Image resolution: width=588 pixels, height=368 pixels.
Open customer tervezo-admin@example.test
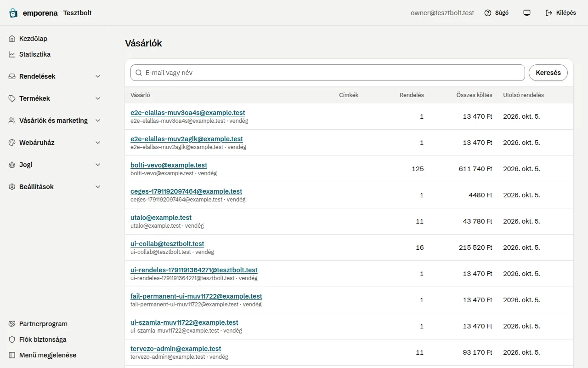175,349
